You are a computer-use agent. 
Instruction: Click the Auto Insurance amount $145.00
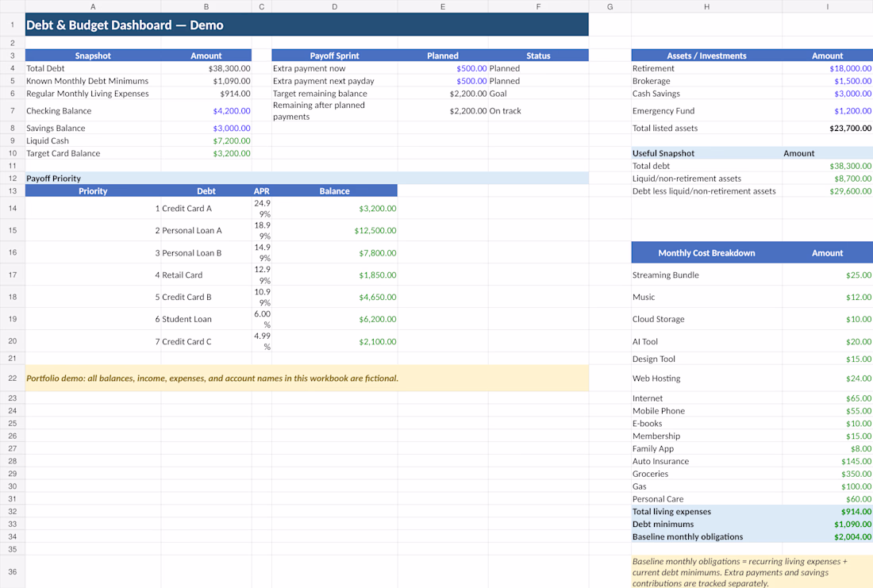(856, 461)
